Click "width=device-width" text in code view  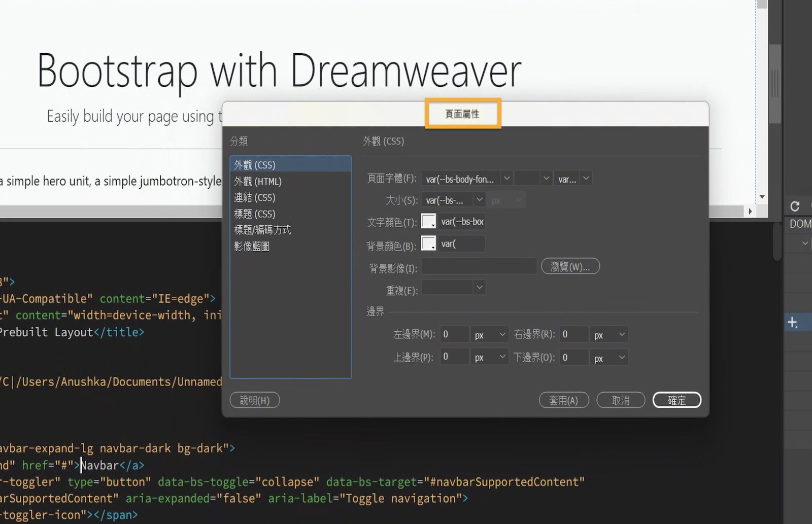tap(132, 316)
